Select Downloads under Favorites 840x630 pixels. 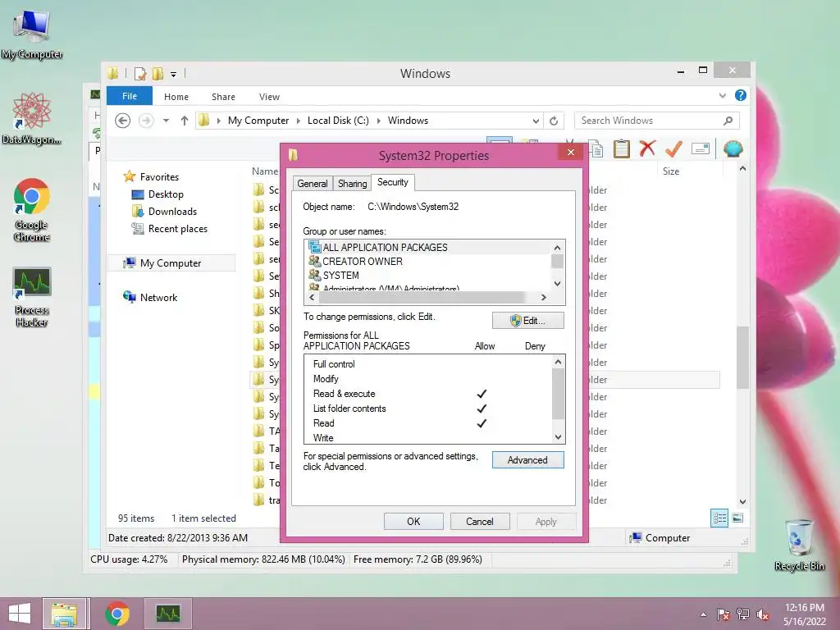pos(172,212)
